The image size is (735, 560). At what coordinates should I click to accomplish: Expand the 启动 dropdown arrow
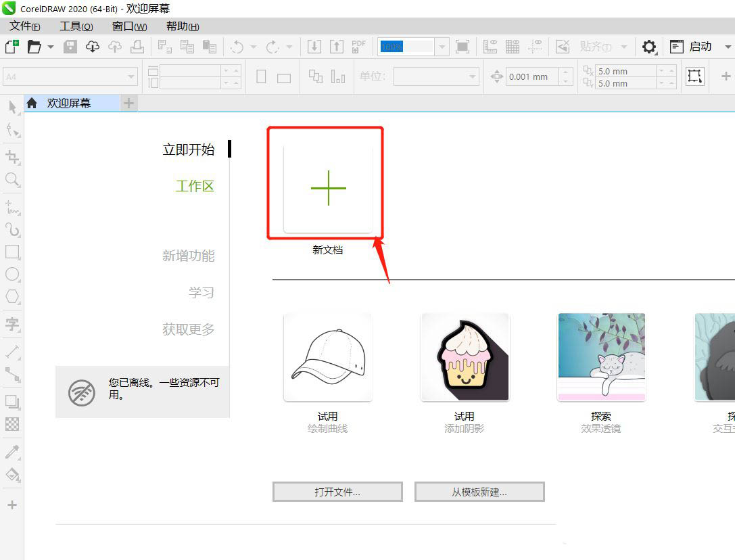pos(728,47)
